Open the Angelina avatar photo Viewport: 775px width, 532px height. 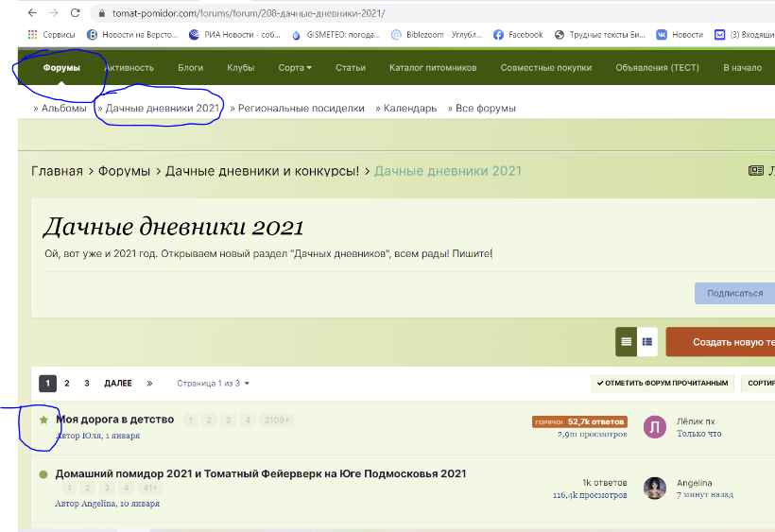(654, 488)
